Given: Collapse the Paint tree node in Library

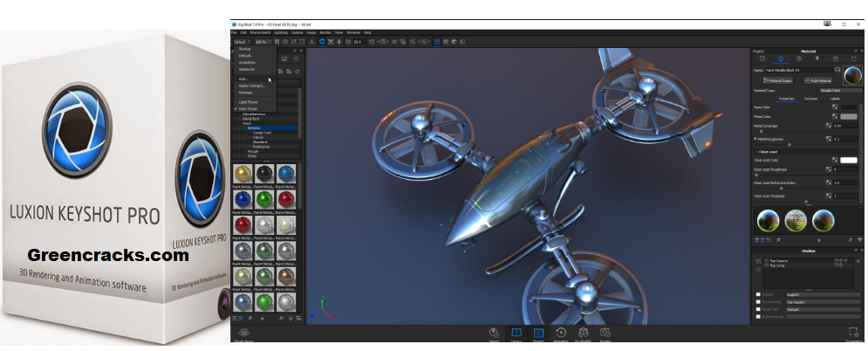Looking at the screenshot, I should 240,123.
